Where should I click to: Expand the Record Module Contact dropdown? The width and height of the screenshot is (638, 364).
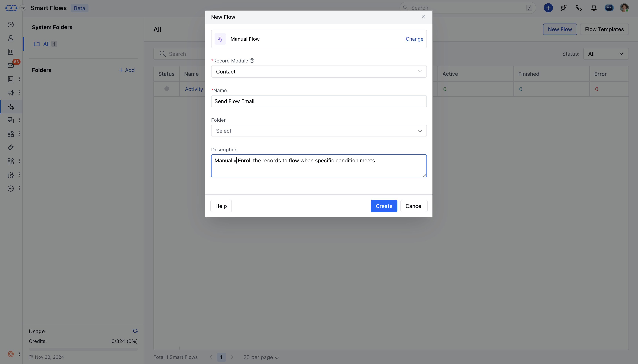[x=319, y=72]
